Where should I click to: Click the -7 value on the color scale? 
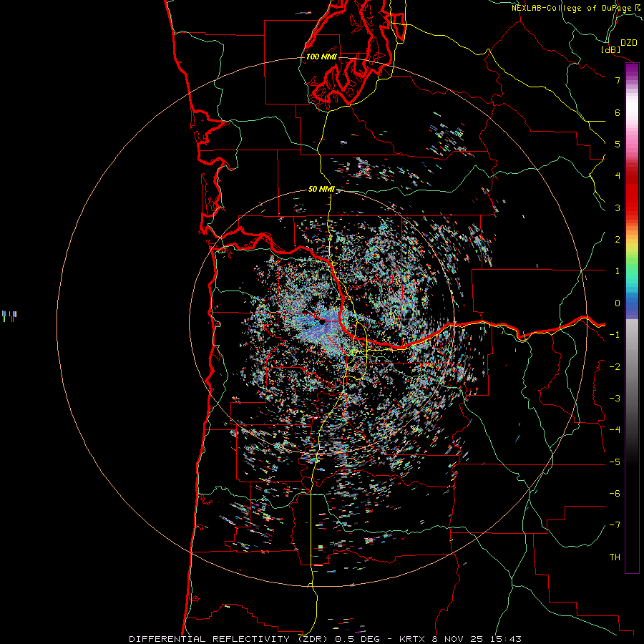click(x=615, y=525)
